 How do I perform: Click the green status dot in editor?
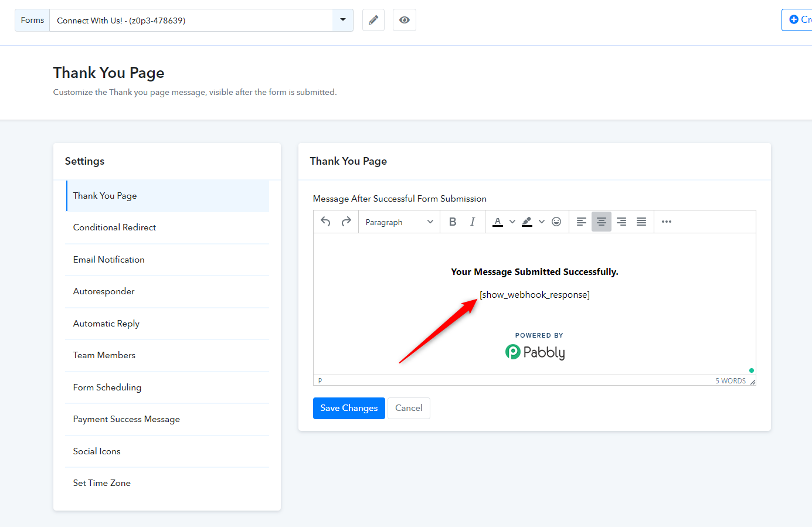tap(752, 370)
